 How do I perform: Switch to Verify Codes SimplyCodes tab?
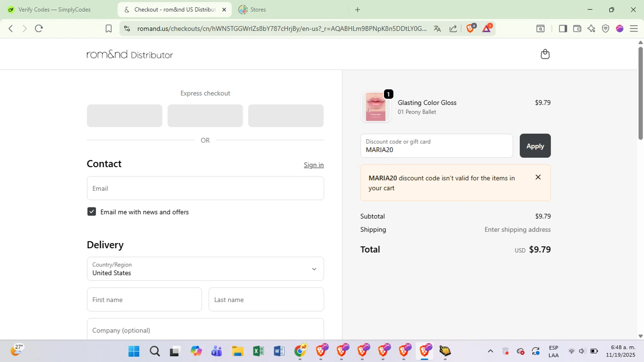tap(55, 9)
